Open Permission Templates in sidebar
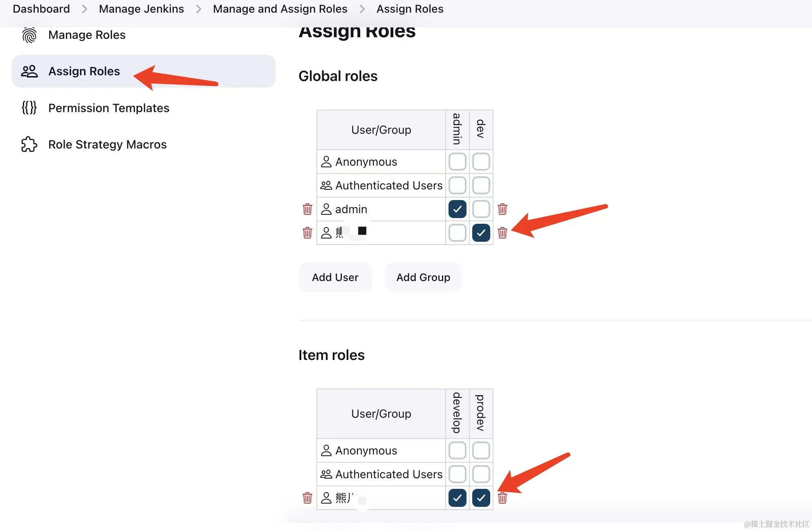 click(x=108, y=108)
